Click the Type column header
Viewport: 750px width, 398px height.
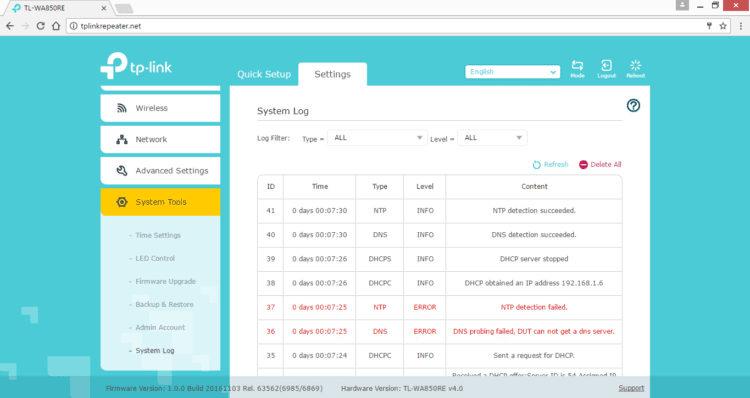tap(380, 187)
